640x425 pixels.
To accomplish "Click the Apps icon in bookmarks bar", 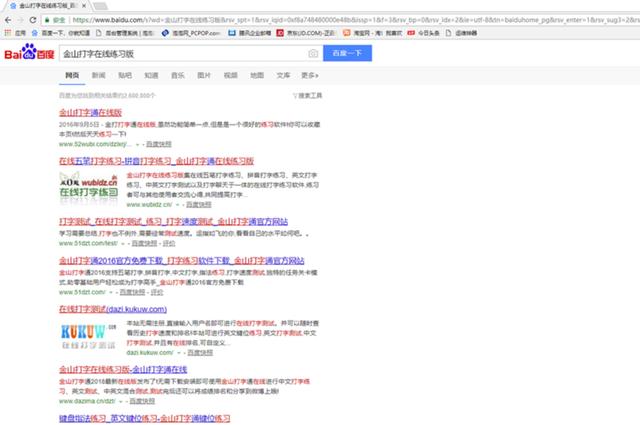I will click(x=9, y=33).
